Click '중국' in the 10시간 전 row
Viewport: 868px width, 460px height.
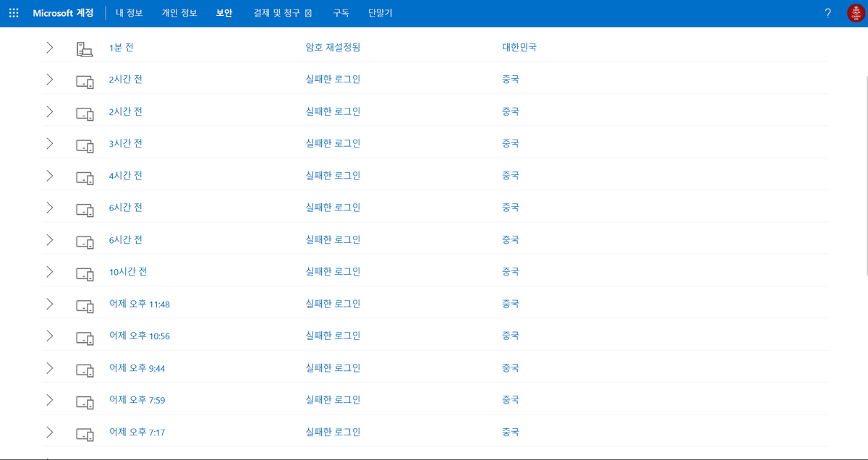pyautogui.click(x=511, y=272)
